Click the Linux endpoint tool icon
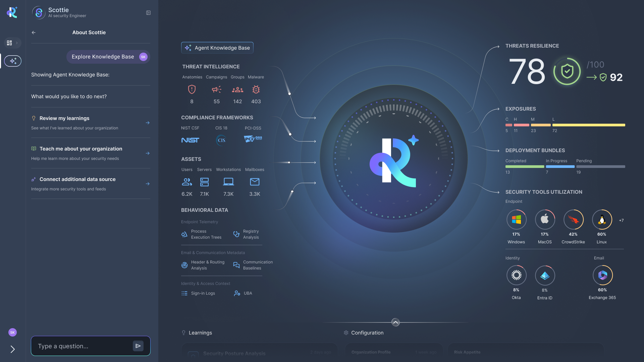Screen dimensions: 644x362 (x=602, y=220)
